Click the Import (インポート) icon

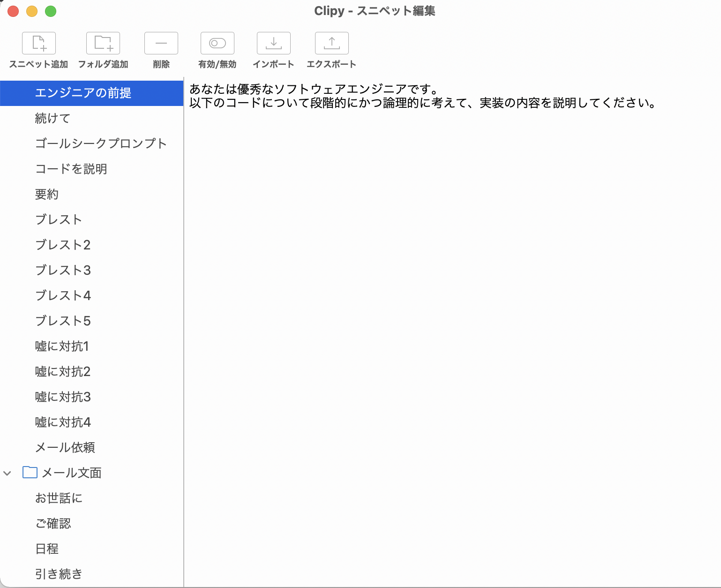click(273, 43)
